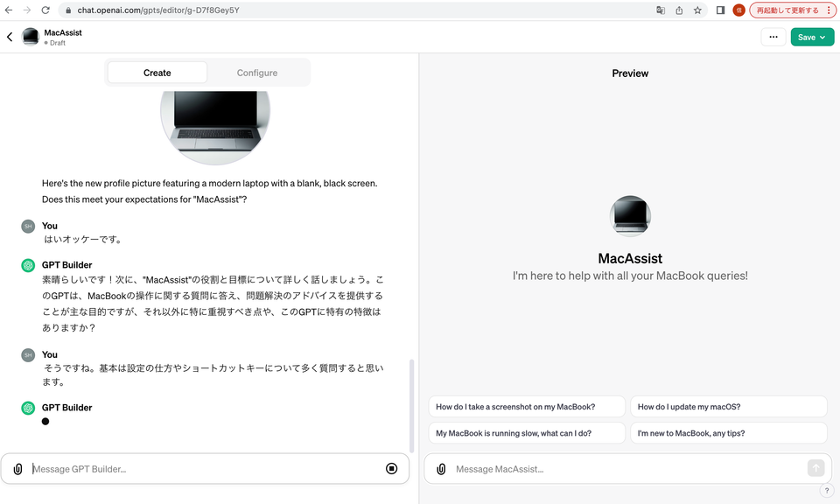Open the Chrome profile avatar menu
This screenshot has height=504, width=840.
(738, 10)
